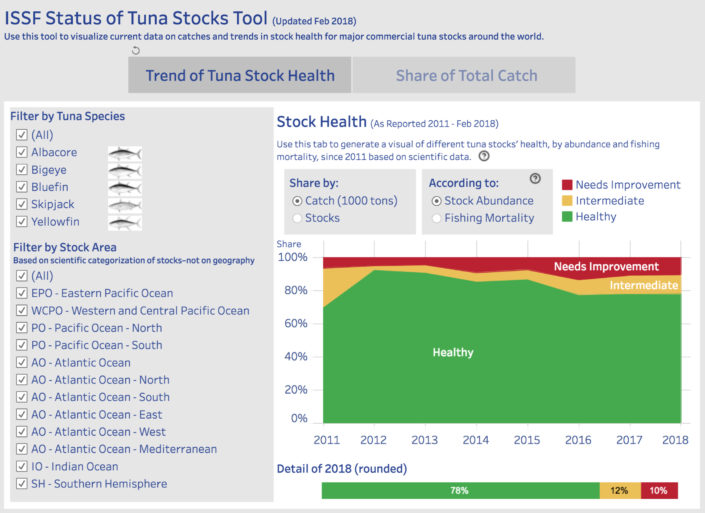The width and height of the screenshot is (705, 513).
Task: Click the reset arrow icon above tabs
Action: (x=136, y=50)
